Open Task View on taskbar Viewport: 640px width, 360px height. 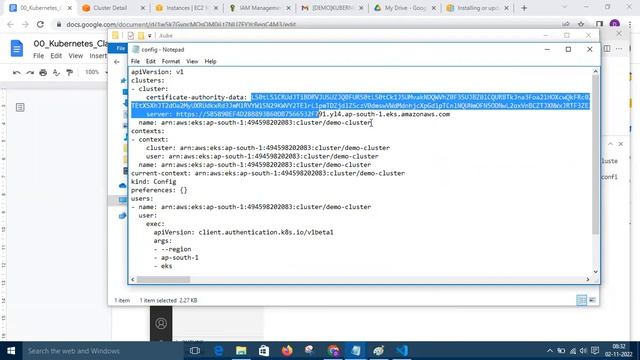click(x=195, y=351)
